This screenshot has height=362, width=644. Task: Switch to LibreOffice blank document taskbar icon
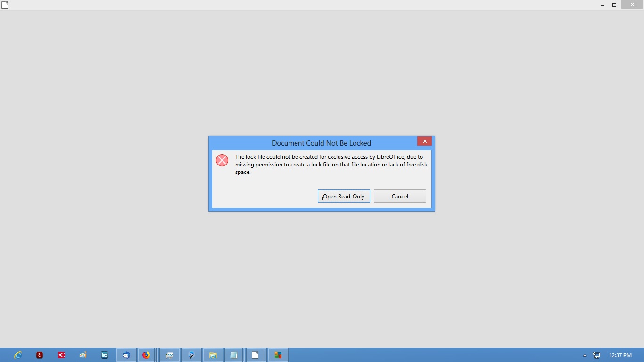[255, 355]
